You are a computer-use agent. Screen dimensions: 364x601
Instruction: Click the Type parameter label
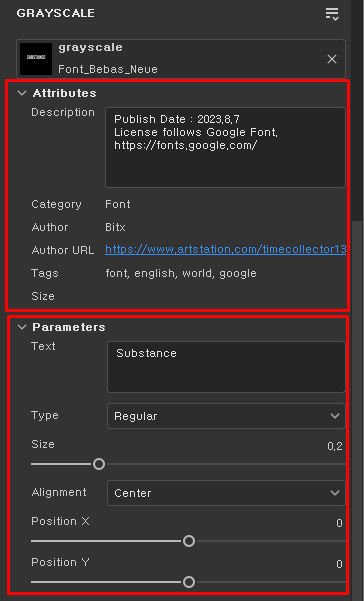[x=45, y=415]
